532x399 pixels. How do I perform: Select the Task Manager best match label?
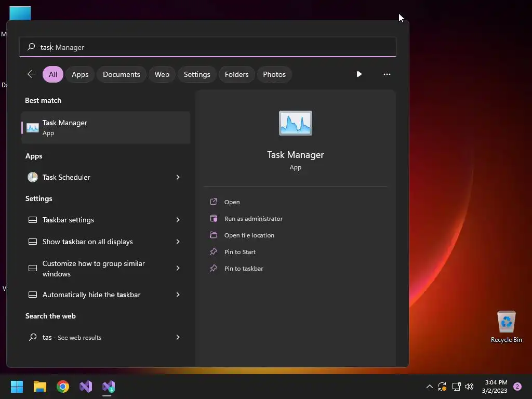click(64, 123)
